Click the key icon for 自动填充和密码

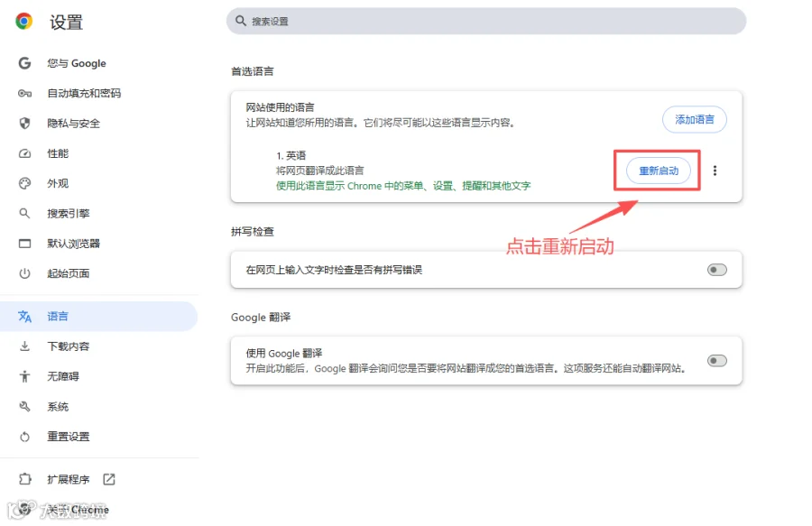tap(24, 93)
